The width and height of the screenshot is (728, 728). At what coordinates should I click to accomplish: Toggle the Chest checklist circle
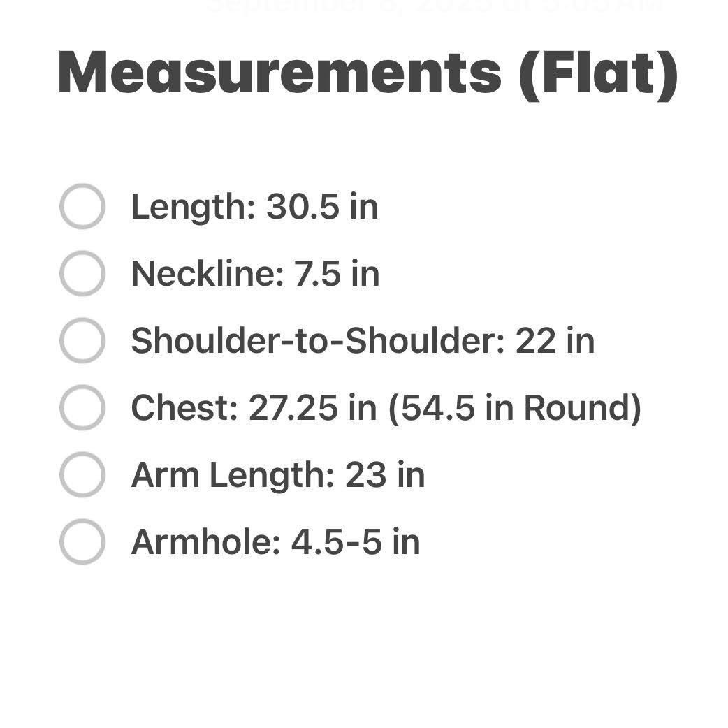point(82,408)
